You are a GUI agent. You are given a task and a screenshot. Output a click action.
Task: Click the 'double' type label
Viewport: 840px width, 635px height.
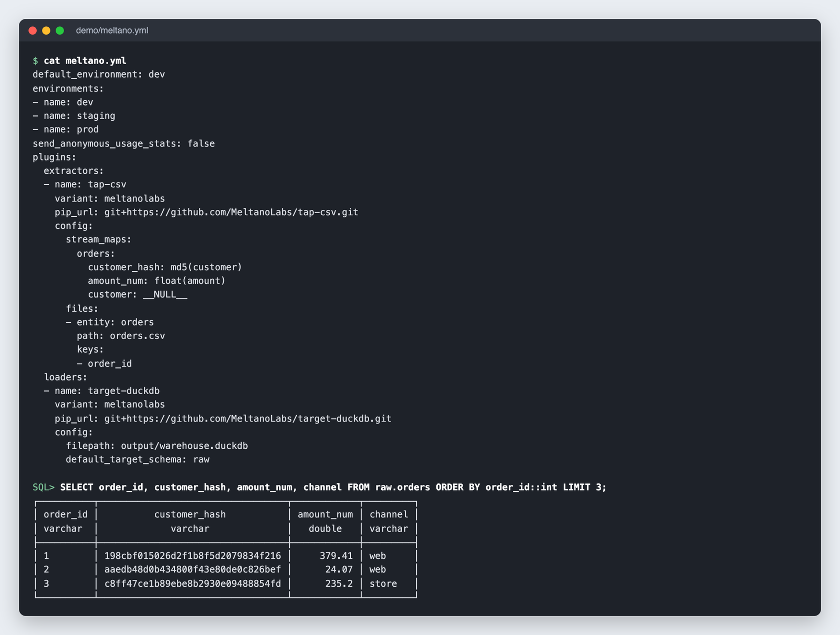325,529
